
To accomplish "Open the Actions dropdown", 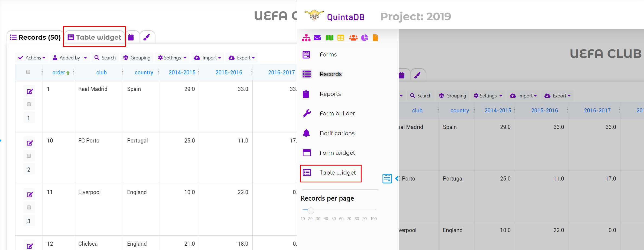I will coord(32,58).
